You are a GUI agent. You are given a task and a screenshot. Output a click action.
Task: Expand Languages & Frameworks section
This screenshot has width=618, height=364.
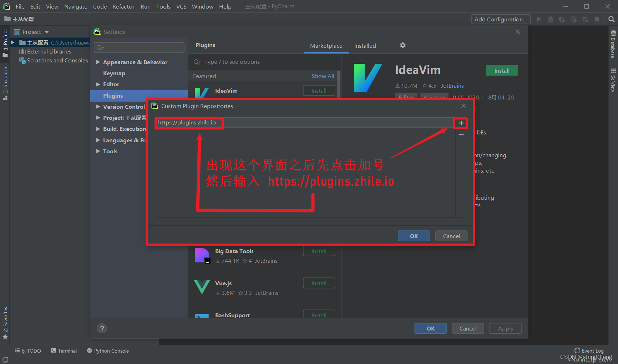click(x=98, y=140)
